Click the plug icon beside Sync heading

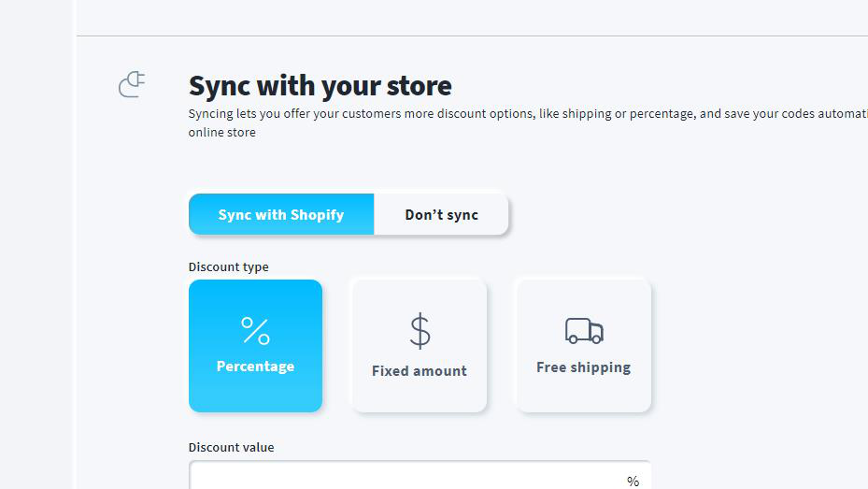(132, 84)
